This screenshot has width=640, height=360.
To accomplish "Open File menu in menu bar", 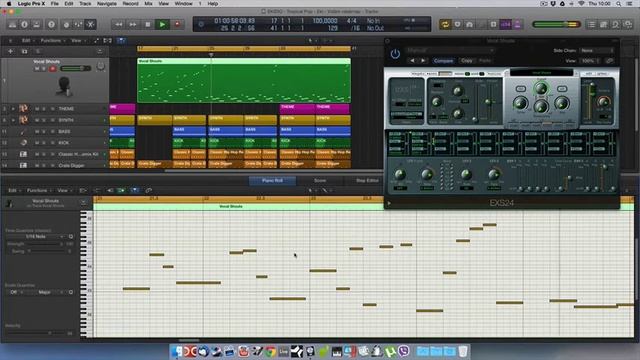I will [x=54, y=4].
